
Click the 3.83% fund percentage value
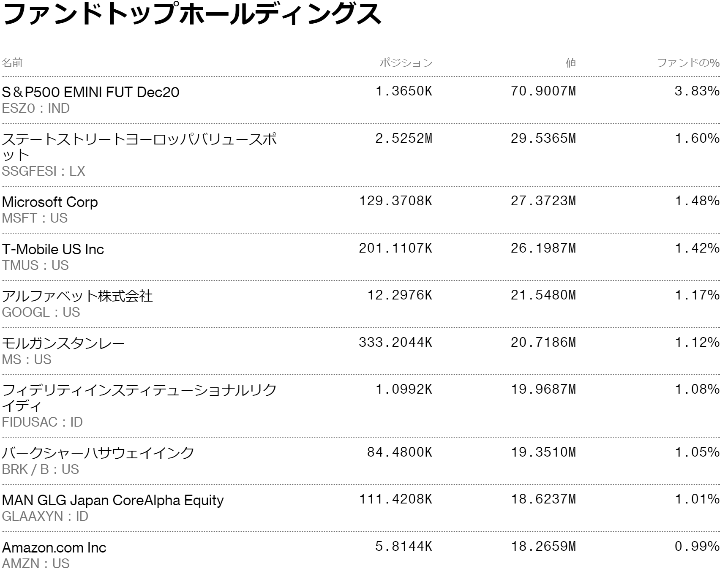(x=697, y=91)
